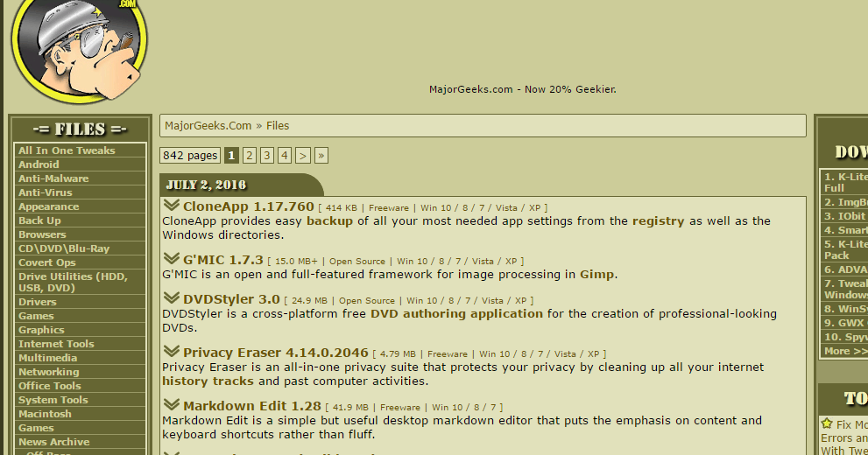
Task: Open top download 6. ADVA
Action: tap(844, 269)
